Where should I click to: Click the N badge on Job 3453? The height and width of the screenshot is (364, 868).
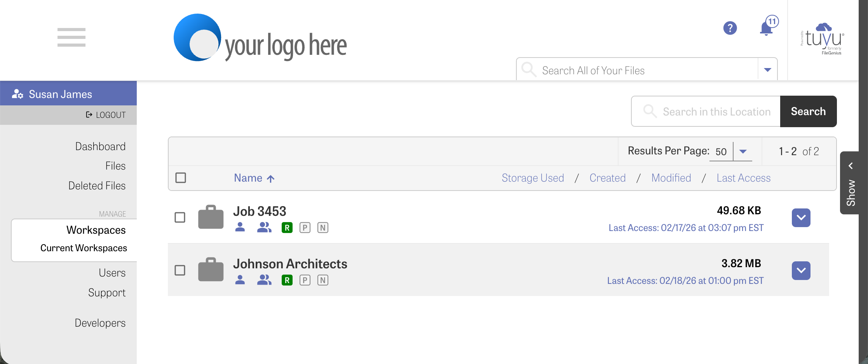point(323,228)
